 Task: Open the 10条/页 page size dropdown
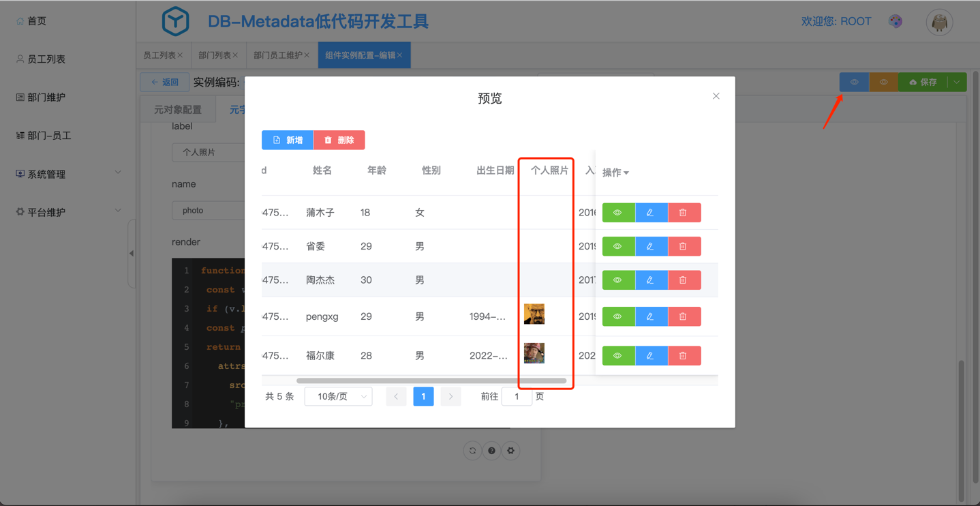point(338,396)
